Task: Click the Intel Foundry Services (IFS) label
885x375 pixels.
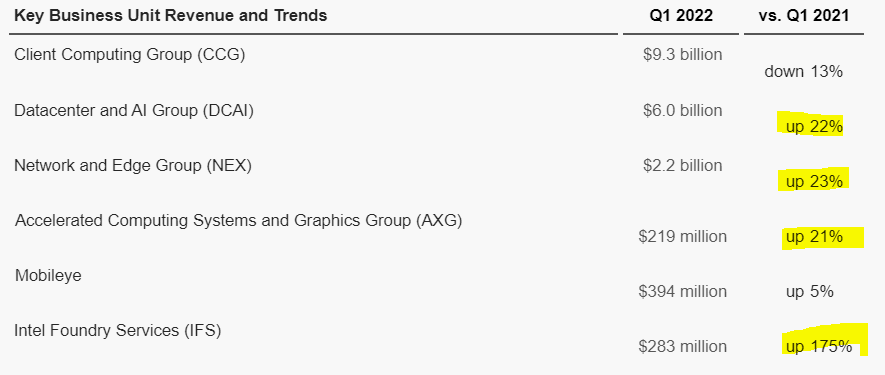Action: [x=117, y=330]
